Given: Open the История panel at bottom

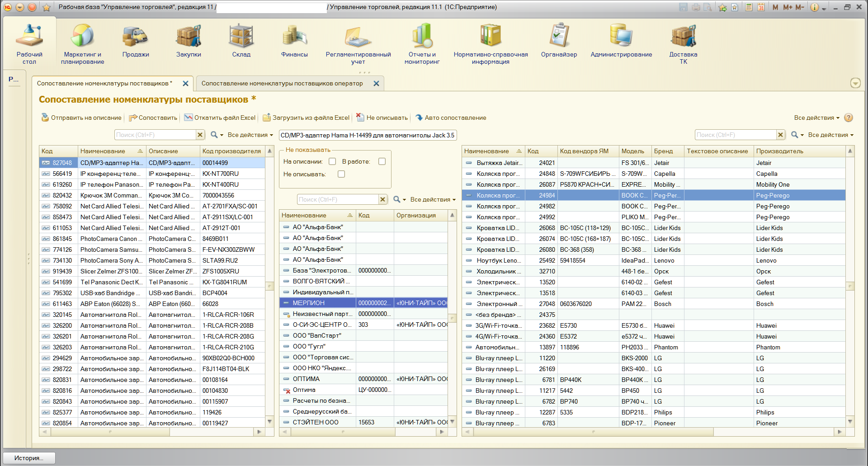Looking at the screenshot, I should pyautogui.click(x=29, y=458).
